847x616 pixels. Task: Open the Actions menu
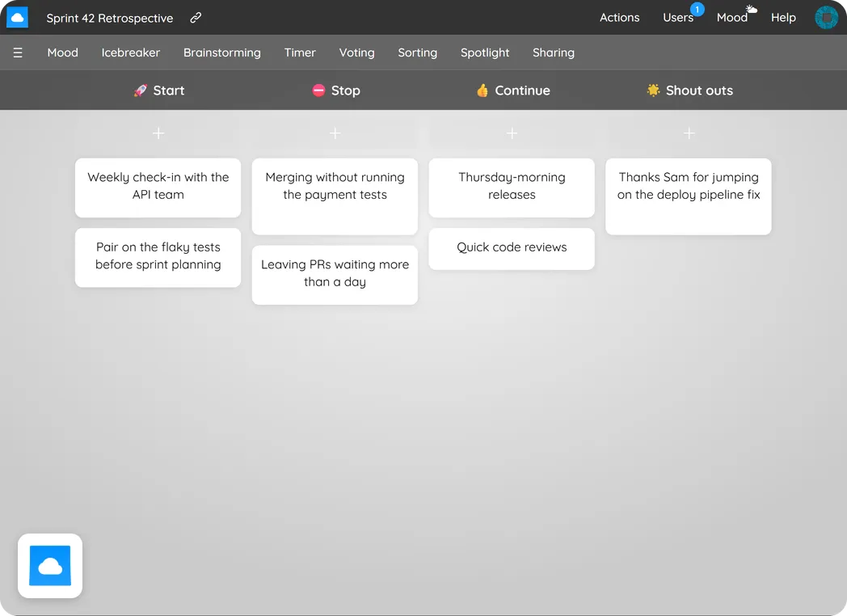(620, 18)
